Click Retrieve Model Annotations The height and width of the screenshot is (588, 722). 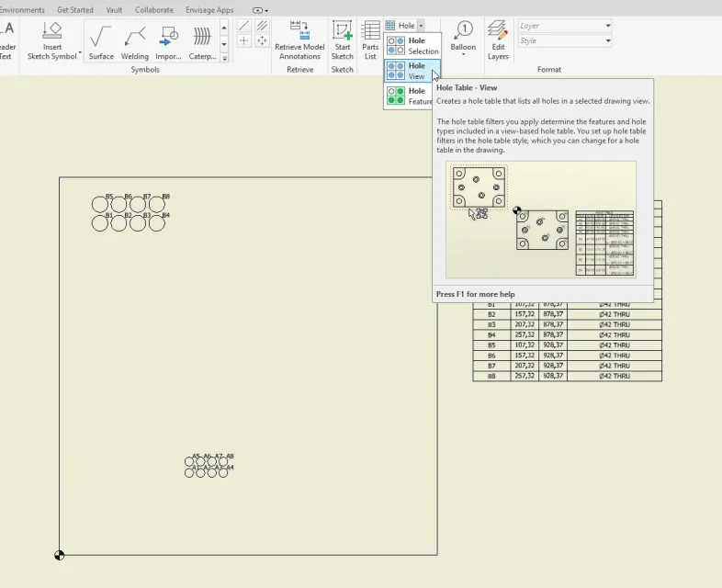pyautogui.click(x=299, y=40)
